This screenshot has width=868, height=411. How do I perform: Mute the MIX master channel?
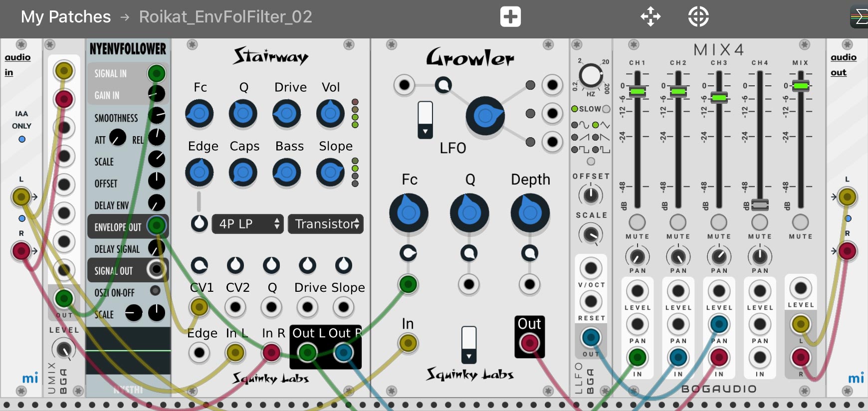801,222
